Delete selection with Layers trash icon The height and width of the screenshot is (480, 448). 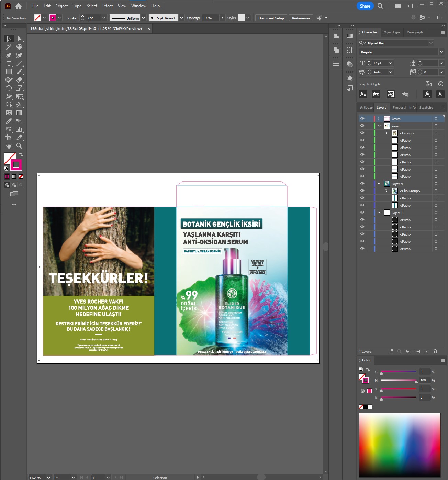point(435,351)
